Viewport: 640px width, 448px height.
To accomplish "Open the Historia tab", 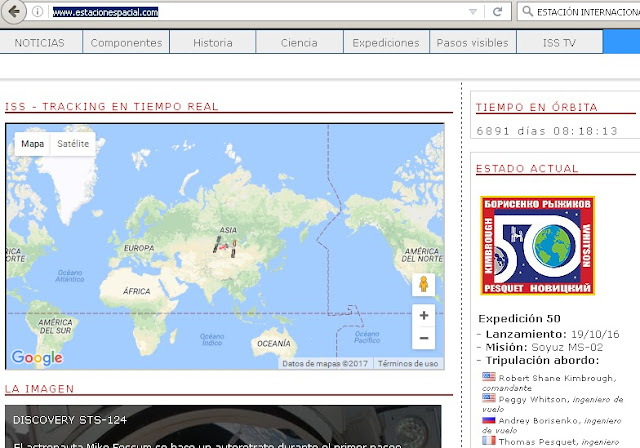I will (x=213, y=42).
